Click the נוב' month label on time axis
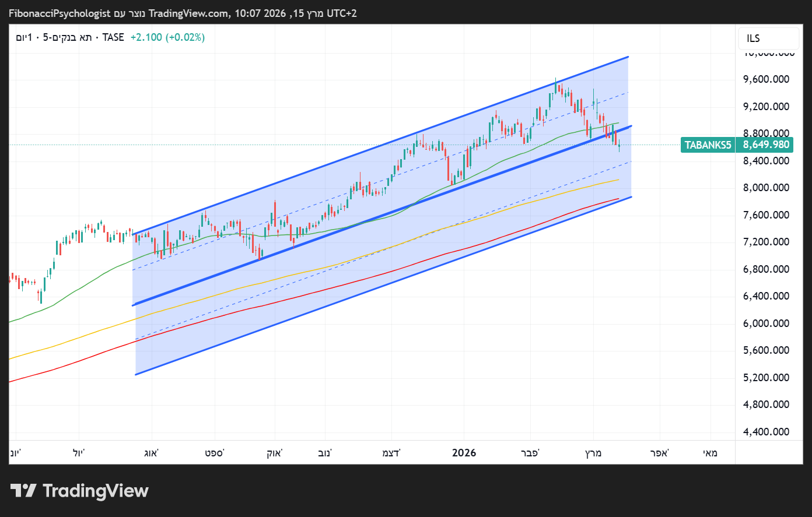This screenshot has height=517, width=812. [x=325, y=453]
